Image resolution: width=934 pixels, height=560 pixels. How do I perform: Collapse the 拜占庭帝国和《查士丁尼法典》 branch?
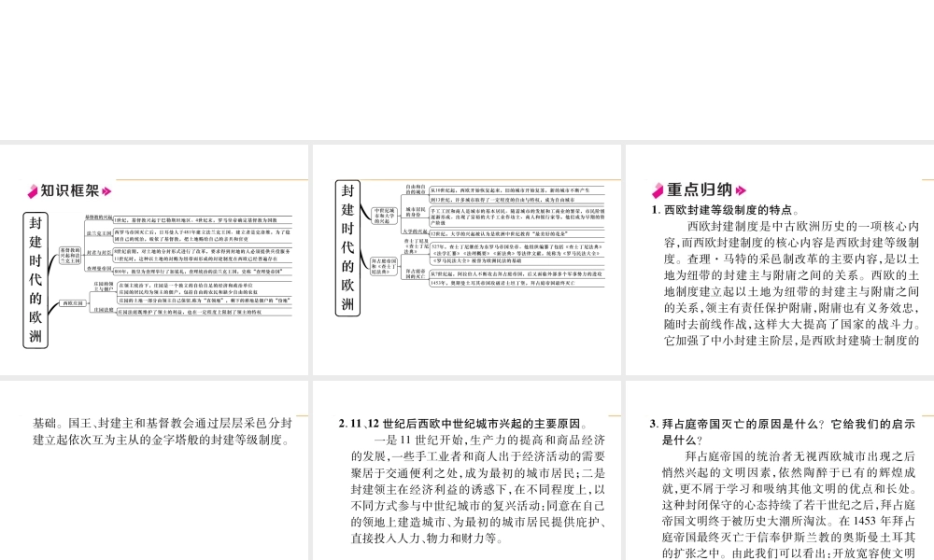point(384,265)
